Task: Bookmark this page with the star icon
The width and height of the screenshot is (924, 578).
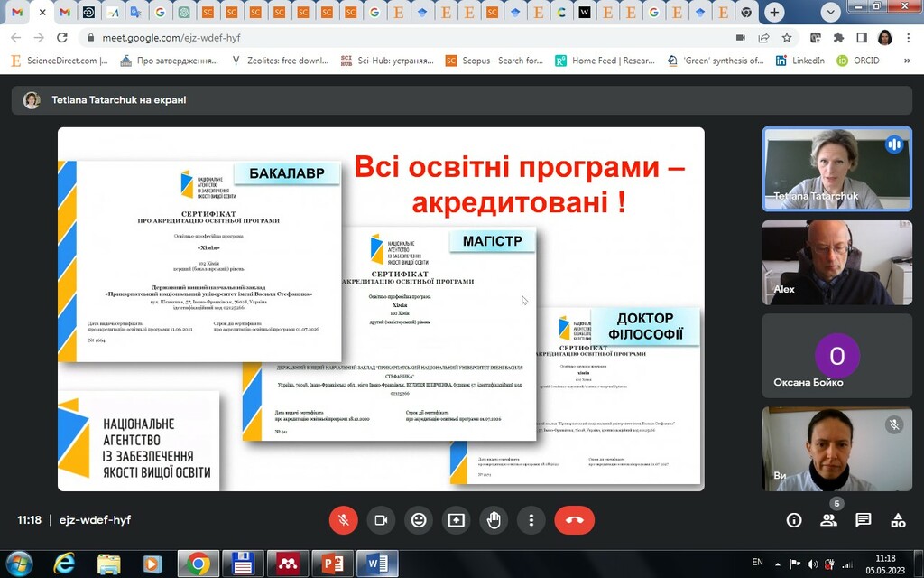Action: click(787, 38)
